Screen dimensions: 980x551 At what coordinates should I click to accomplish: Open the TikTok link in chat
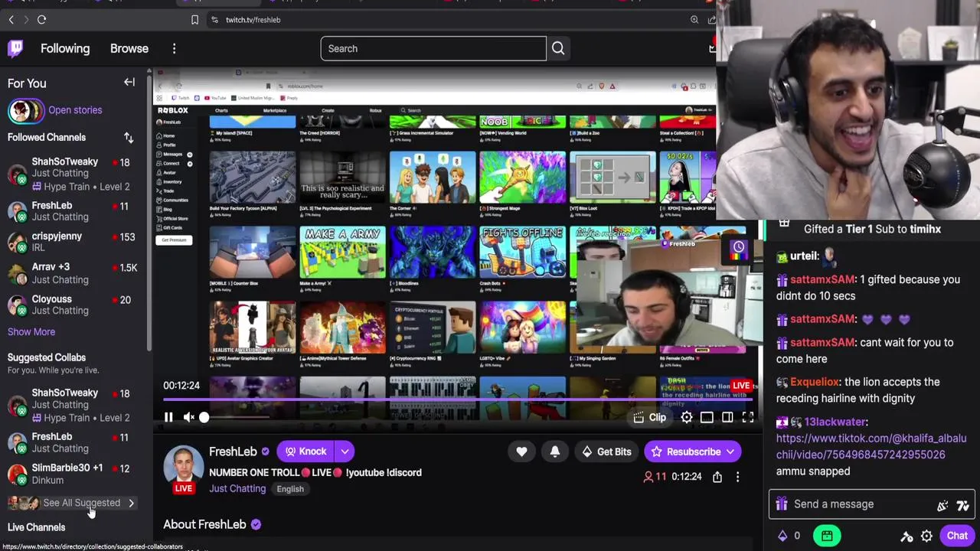[x=871, y=447]
